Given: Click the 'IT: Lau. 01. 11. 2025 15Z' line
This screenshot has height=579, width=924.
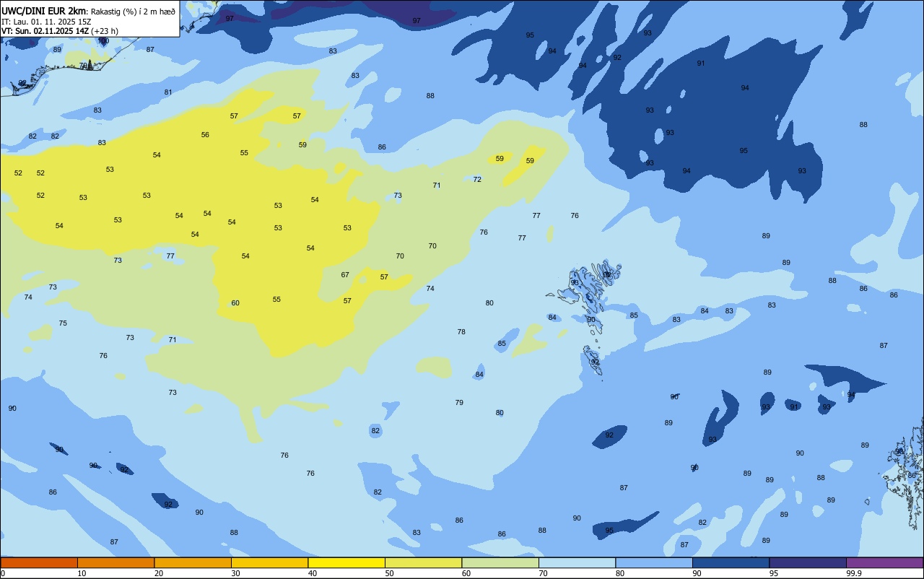Looking at the screenshot, I should [46, 21].
